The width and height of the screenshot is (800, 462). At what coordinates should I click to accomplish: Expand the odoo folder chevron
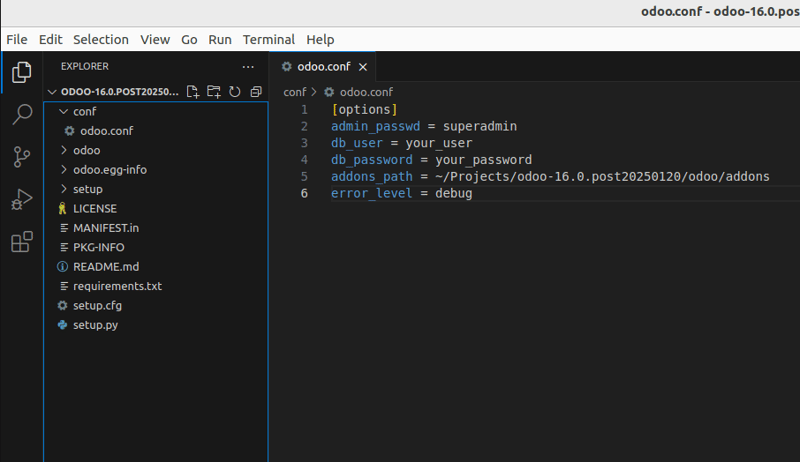(63, 150)
